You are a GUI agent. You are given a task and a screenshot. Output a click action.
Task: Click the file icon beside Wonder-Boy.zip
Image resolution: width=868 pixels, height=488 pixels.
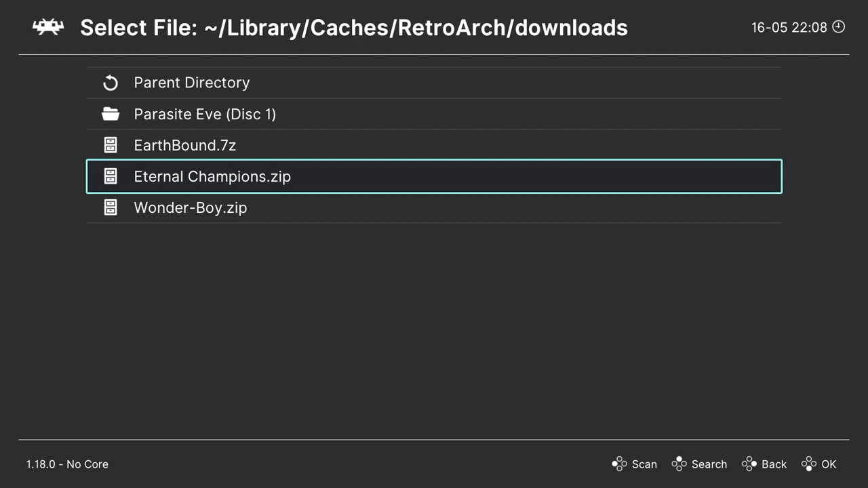(110, 207)
